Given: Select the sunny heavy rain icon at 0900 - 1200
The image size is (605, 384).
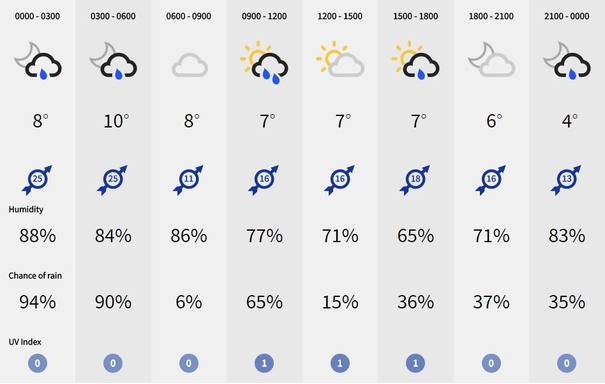Looking at the screenshot, I should click(264, 63).
